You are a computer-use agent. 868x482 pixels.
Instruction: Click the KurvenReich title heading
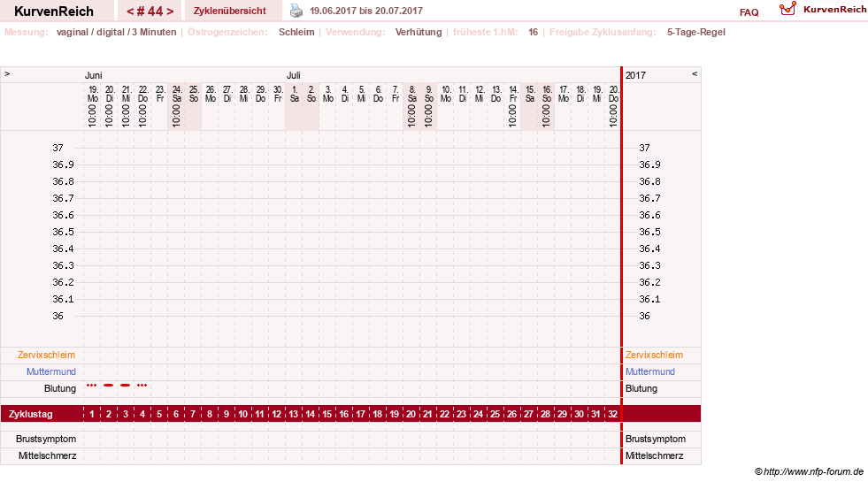pos(54,11)
